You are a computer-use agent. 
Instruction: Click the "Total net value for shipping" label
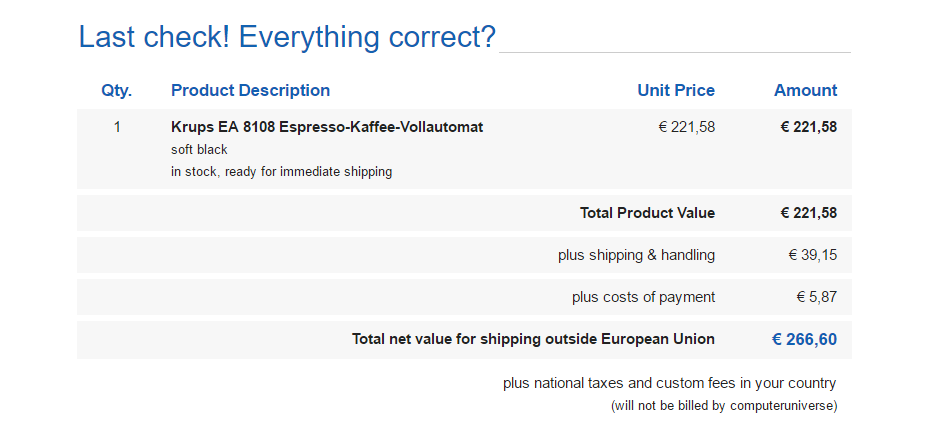pyautogui.click(x=533, y=339)
